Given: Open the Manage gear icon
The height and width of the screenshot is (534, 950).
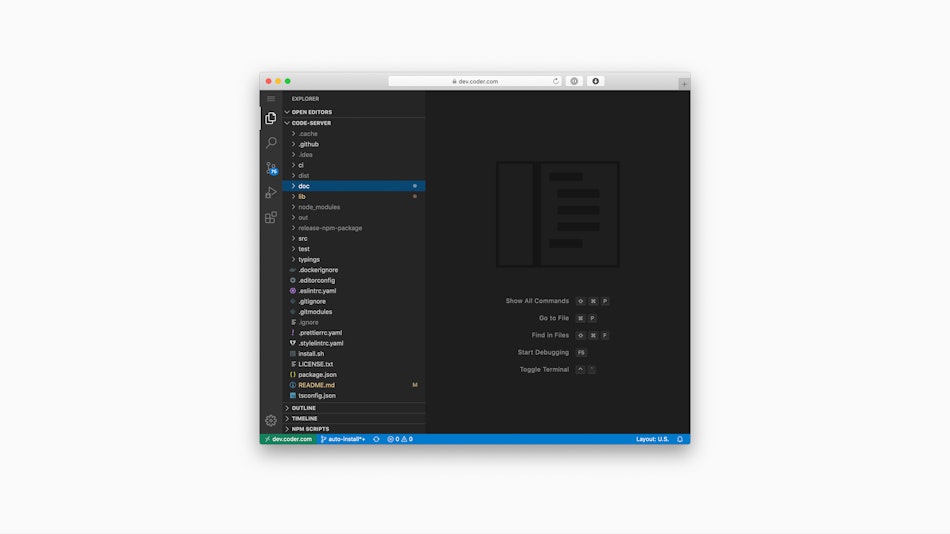Looking at the screenshot, I should 271,420.
